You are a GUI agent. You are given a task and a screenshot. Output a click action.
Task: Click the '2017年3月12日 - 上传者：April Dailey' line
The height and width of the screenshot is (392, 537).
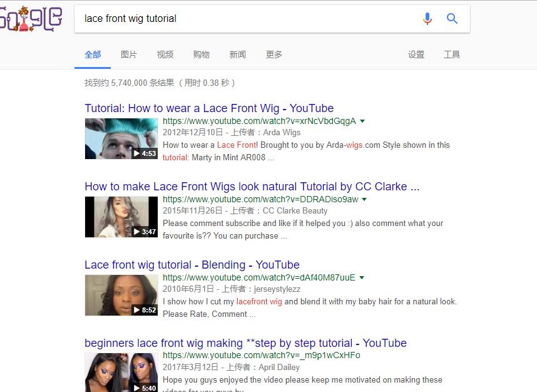click(x=231, y=368)
